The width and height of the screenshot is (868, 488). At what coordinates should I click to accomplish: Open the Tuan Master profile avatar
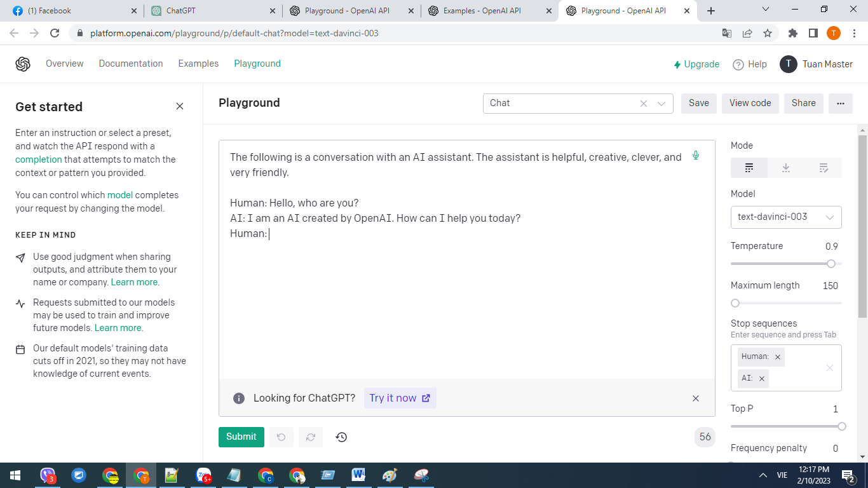point(789,64)
